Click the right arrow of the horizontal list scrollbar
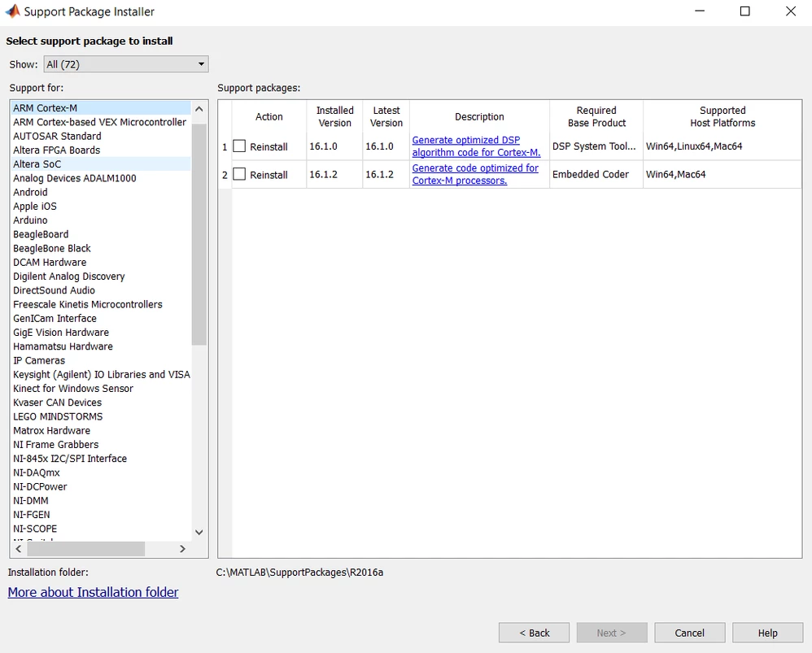 coord(182,548)
